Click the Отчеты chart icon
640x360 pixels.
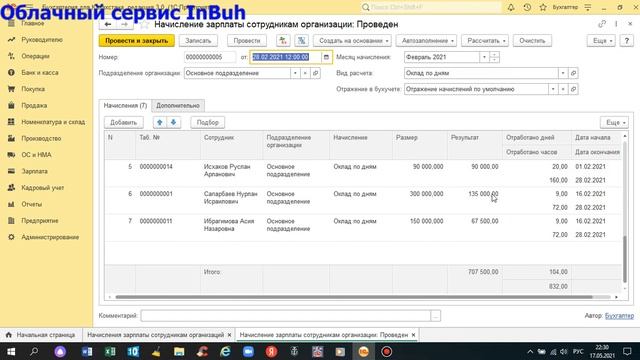(11, 204)
